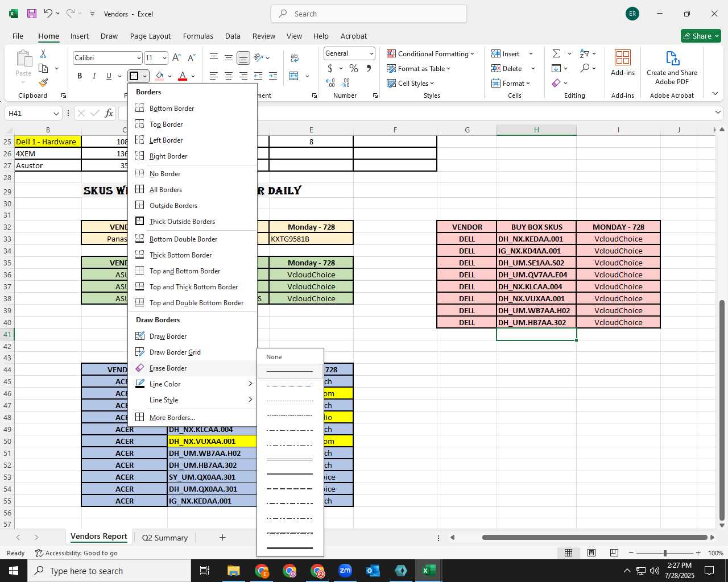Screen dimensions: 728x582
Task: Click the Insert Function fx icon
Action: pyautogui.click(x=109, y=113)
